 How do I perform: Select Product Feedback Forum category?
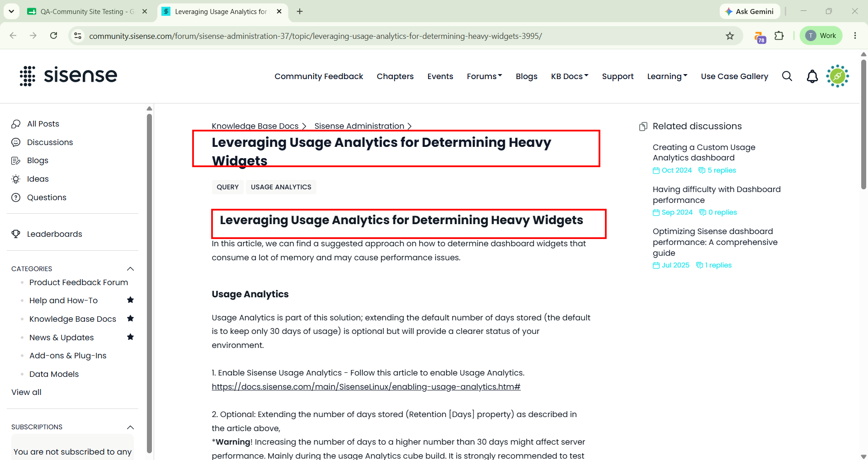coord(79,282)
